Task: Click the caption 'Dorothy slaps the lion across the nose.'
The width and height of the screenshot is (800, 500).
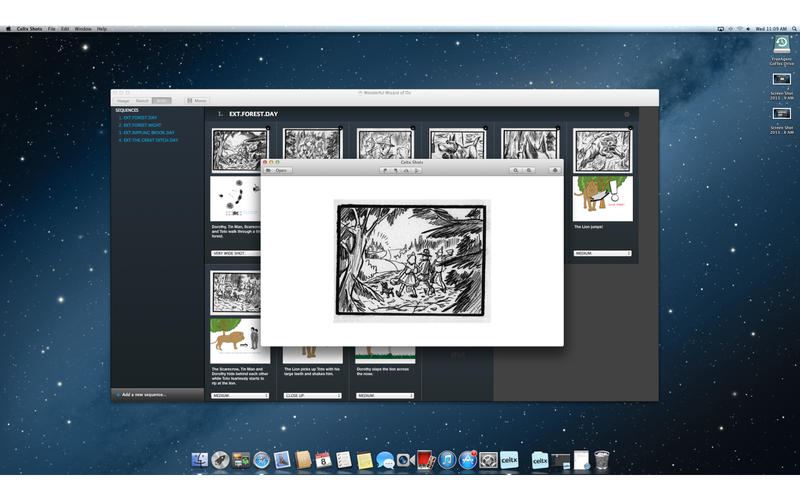Action: tap(383, 371)
